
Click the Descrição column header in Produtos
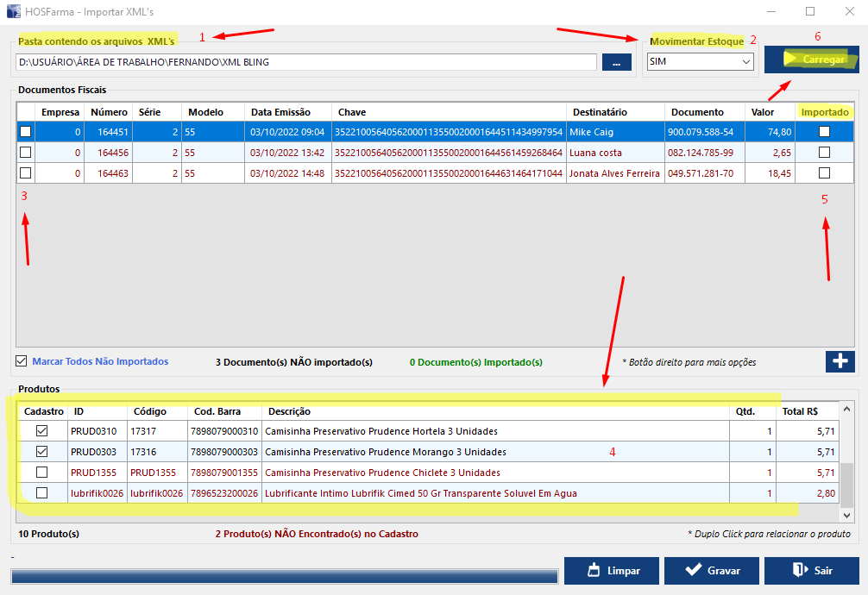[x=495, y=411]
